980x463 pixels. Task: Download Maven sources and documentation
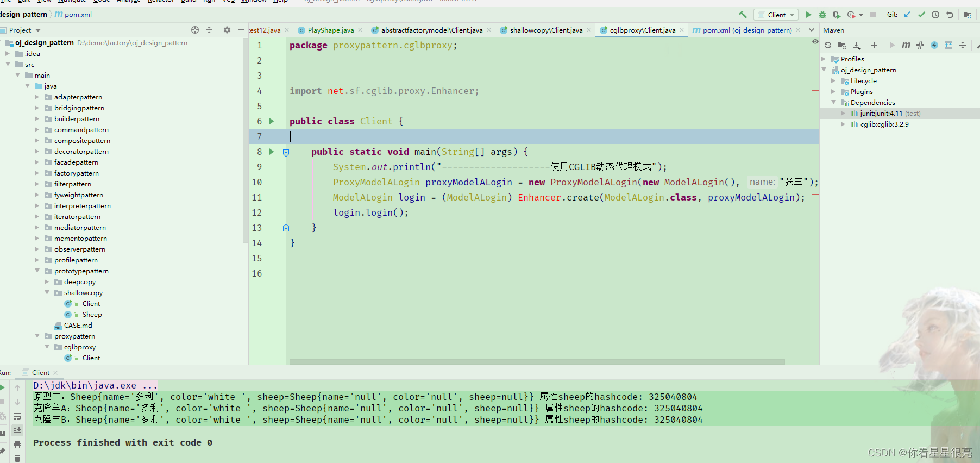pyautogui.click(x=857, y=45)
